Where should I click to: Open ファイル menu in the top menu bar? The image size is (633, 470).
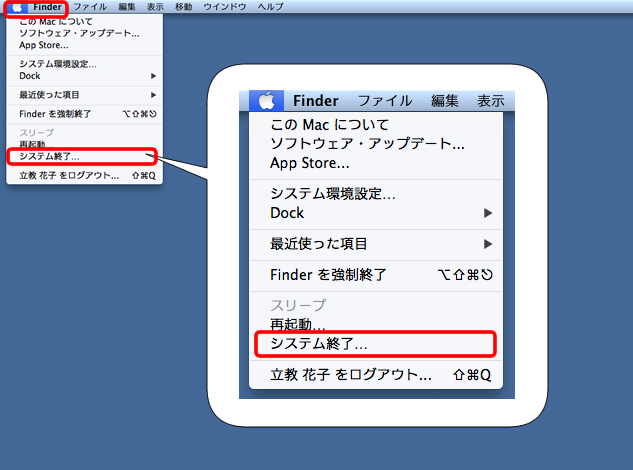(90, 7)
